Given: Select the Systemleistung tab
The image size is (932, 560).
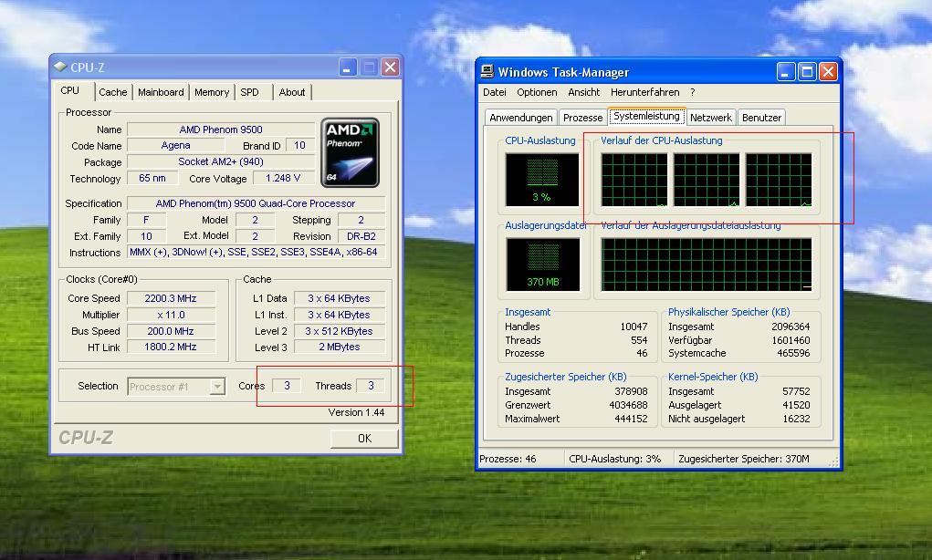Looking at the screenshot, I should coord(646,117).
